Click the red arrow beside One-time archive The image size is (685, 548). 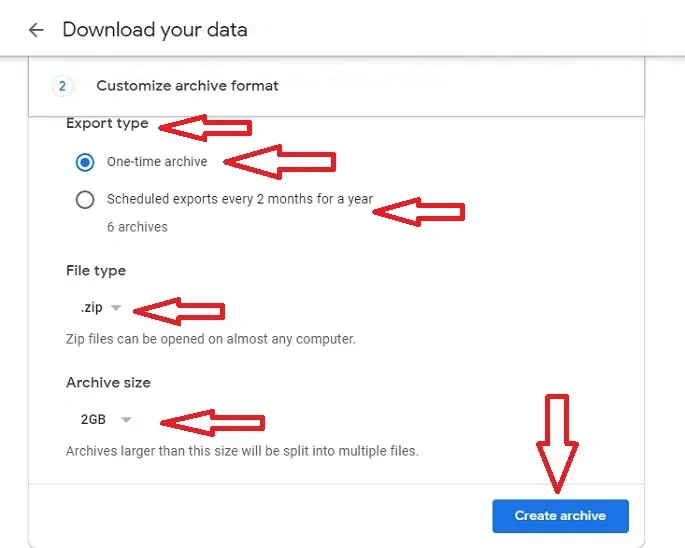point(280,161)
